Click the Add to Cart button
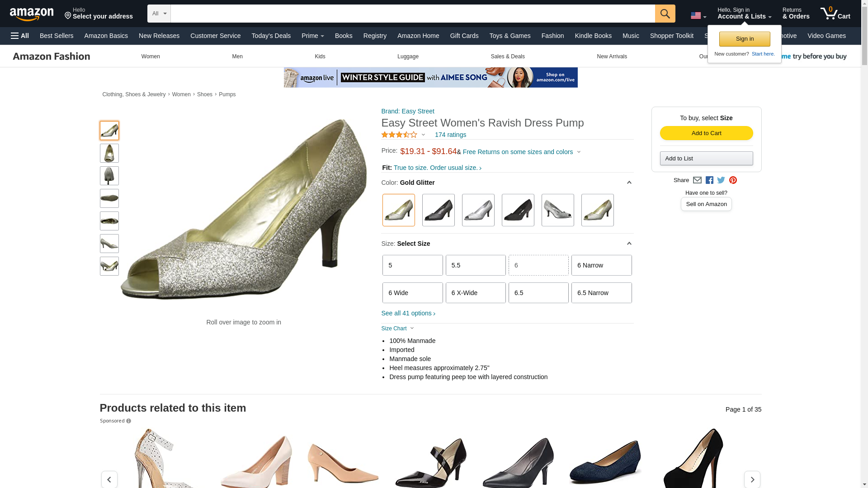 tap(706, 133)
